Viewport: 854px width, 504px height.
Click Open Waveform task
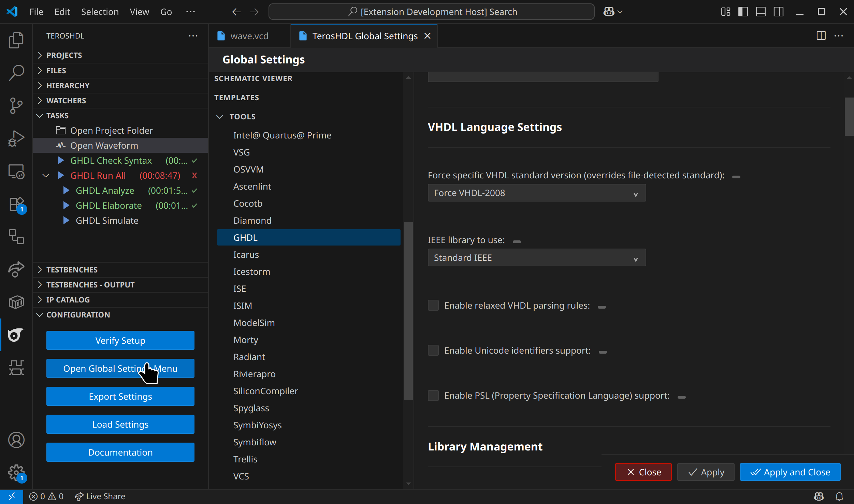coord(120,145)
